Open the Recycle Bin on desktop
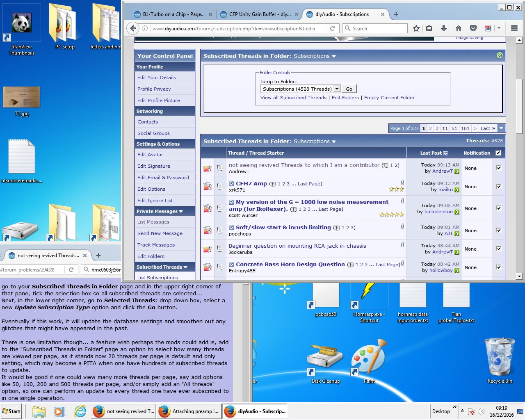This screenshot has height=420, width=525. 500,361
